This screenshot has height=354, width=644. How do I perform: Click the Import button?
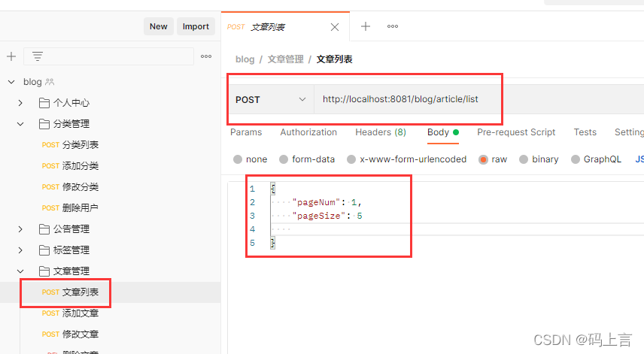[196, 26]
